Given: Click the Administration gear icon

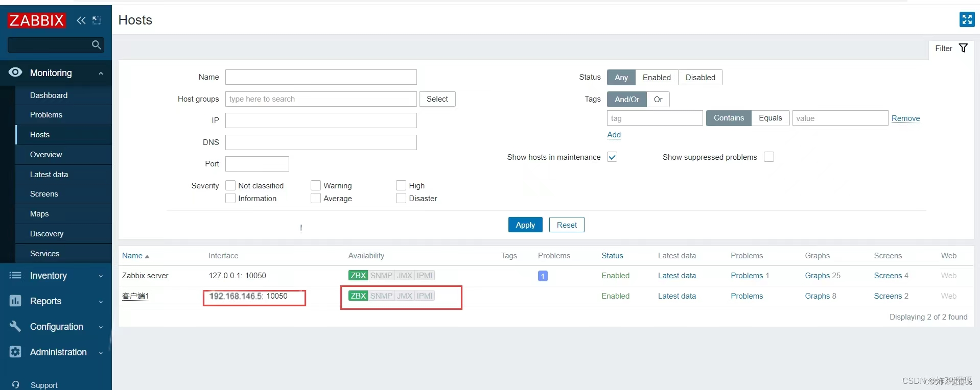Looking at the screenshot, I should [x=15, y=352].
